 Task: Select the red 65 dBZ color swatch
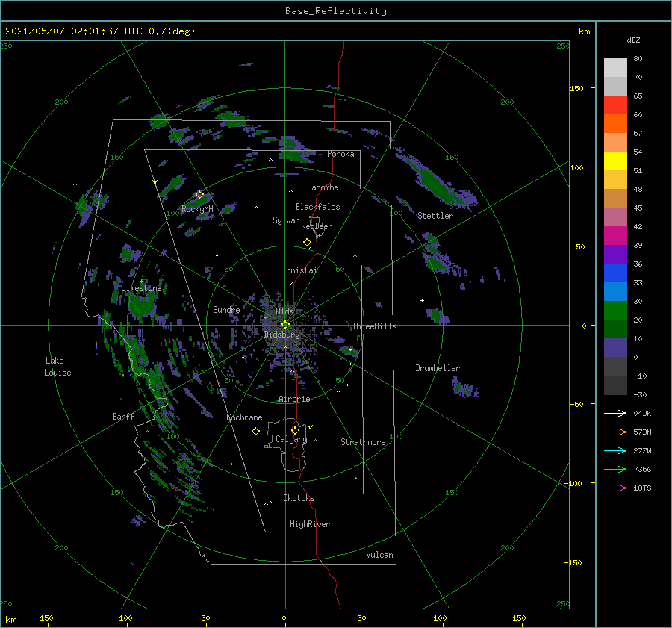click(x=615, y=105)
